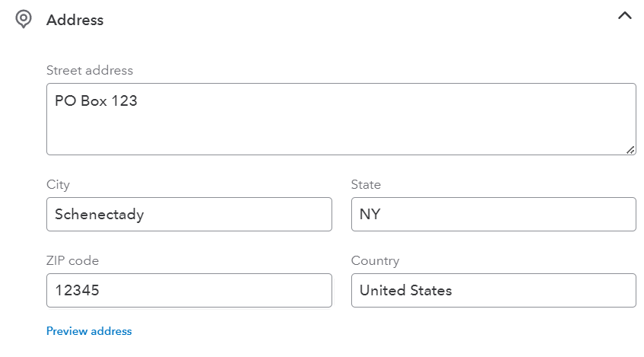Click the word 'States' in the Country field
Viewport: 644px width, 357px height.
coord(431,290)
